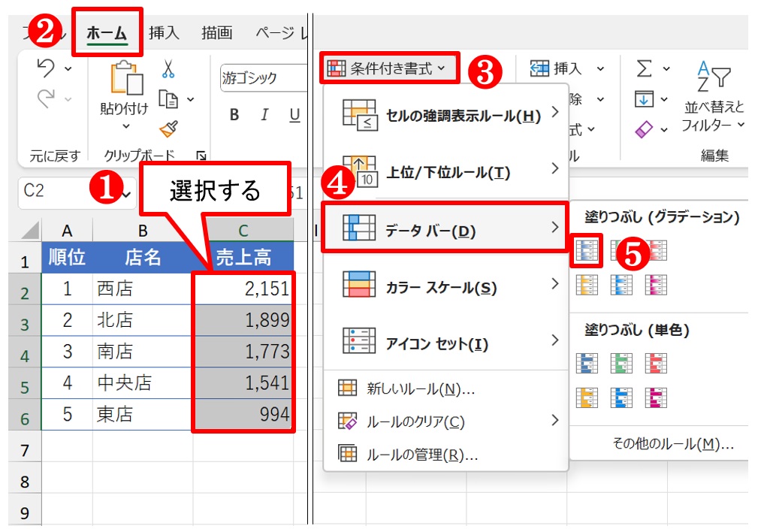Open the 条件付き書式 dropdown
This screenshot has height=532, width=761.
click(x=388, y=68)
